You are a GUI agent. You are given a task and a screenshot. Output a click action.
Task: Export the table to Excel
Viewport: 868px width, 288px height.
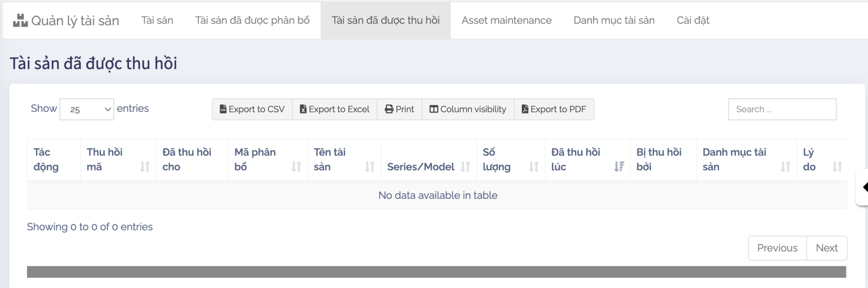click(x=335, y=109)
